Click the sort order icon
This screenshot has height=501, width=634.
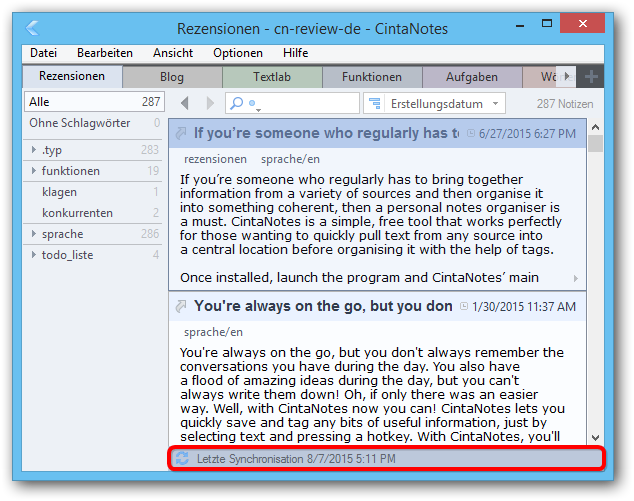pos(375,104)
